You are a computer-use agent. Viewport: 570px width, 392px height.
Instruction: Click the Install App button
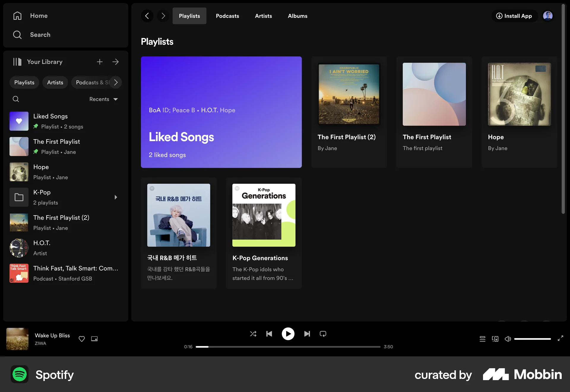tap(514, 16)
